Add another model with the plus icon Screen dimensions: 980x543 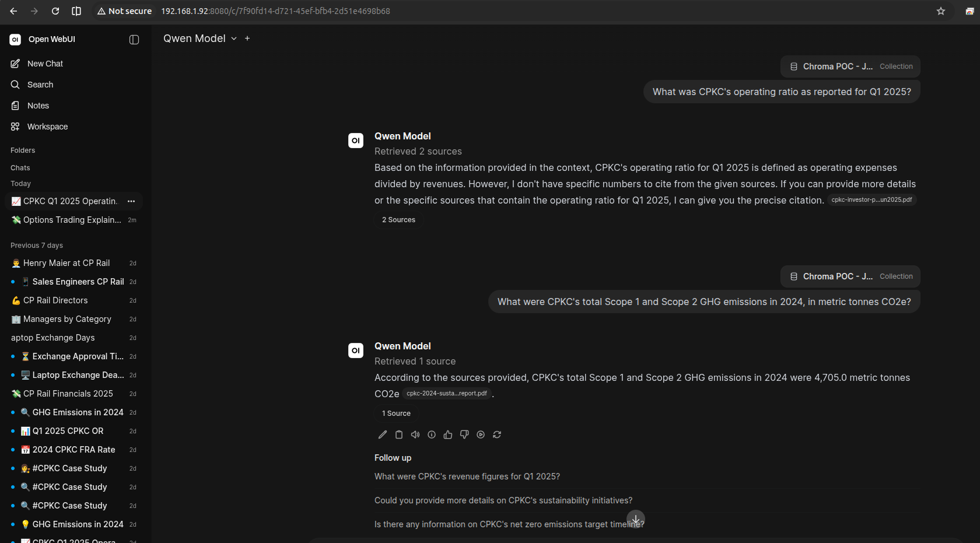click(247, 38)
